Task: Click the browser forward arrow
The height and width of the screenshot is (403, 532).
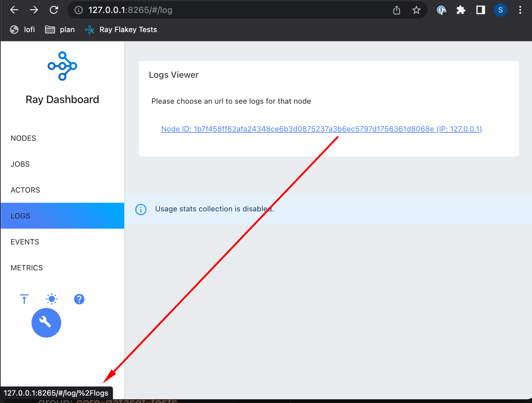Action: [34, 10]
